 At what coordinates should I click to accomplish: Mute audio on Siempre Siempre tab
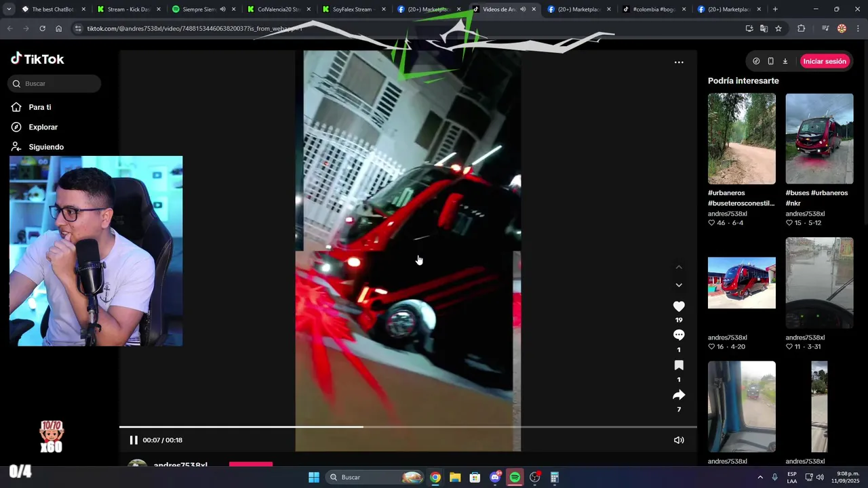(222, 9)
